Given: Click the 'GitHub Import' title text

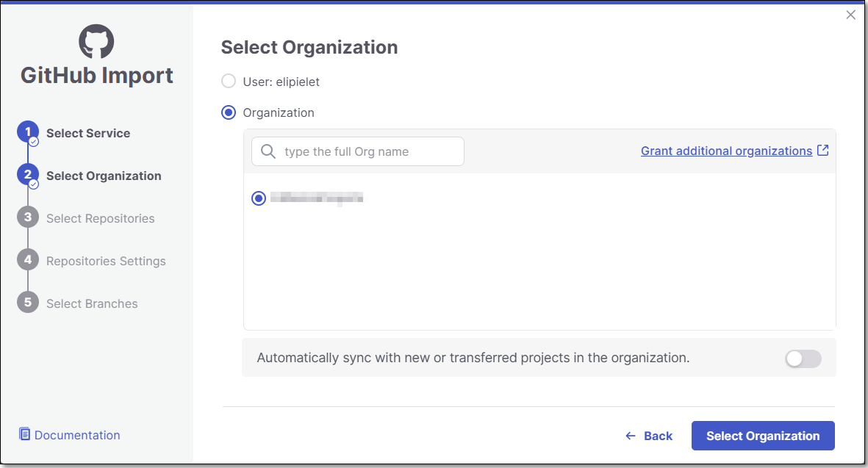Looking at the screenshot, I should (97, 75).
